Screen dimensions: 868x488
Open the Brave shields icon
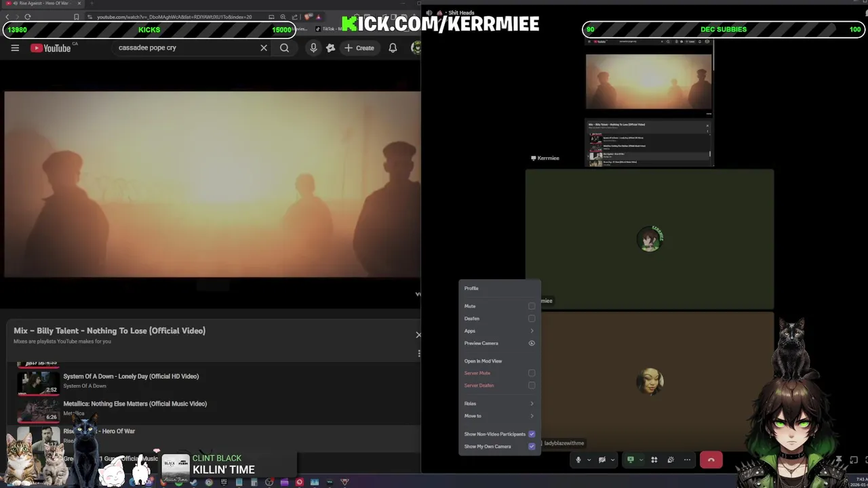(309, 17)
